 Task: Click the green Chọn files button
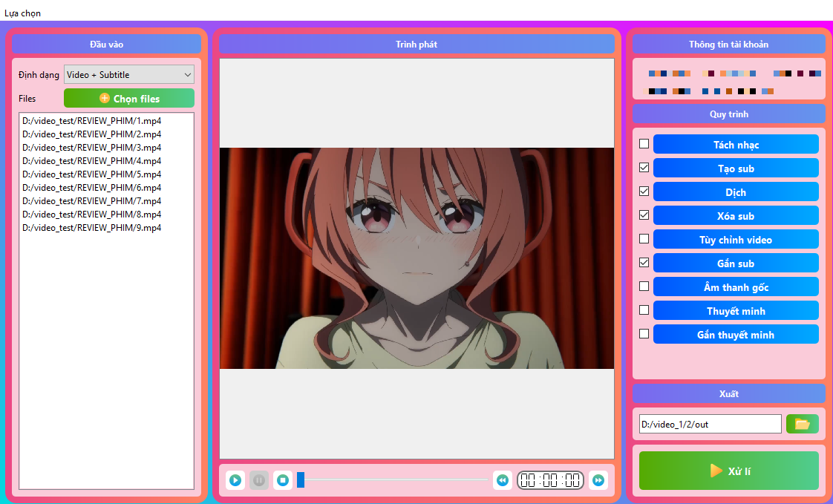pos(129,98)
